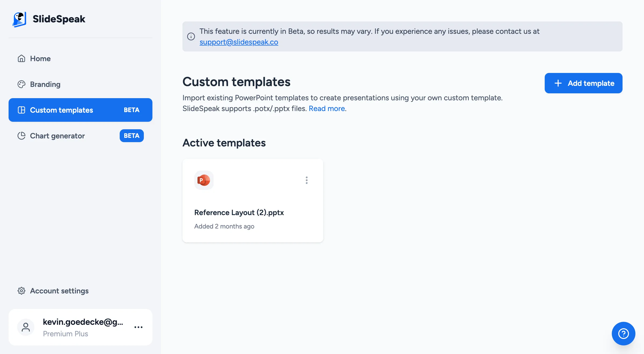Click the Premium Plus plan label
The image size is (644, 354).
click(65, 334)
